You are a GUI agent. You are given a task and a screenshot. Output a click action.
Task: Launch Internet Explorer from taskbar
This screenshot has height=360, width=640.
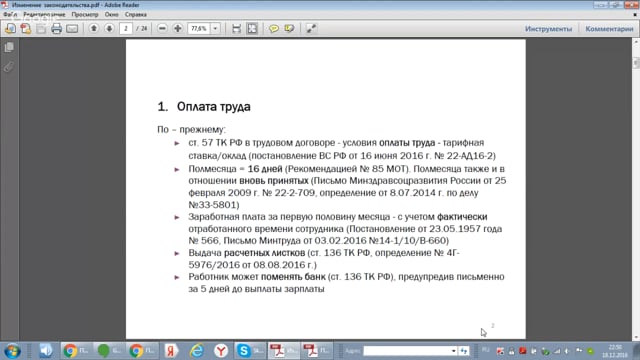click(x=196, y=351)
